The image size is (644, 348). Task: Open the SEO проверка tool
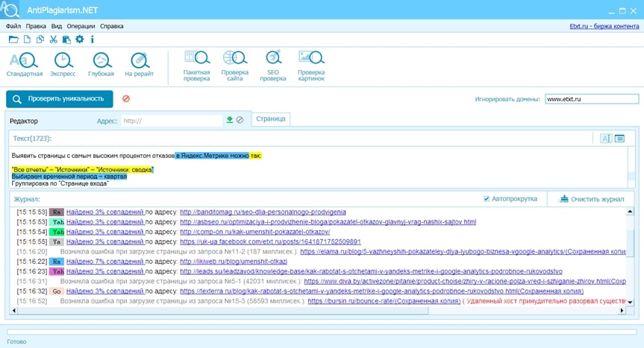click(272, 65)
